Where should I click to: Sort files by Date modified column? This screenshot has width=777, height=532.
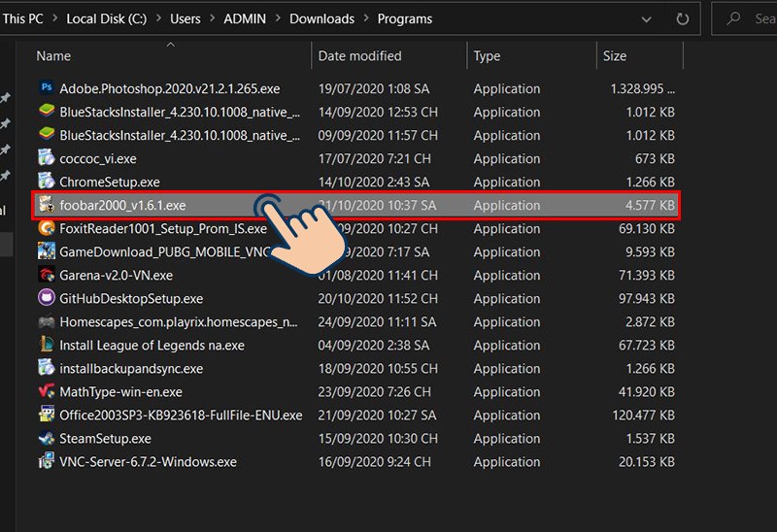359,56
